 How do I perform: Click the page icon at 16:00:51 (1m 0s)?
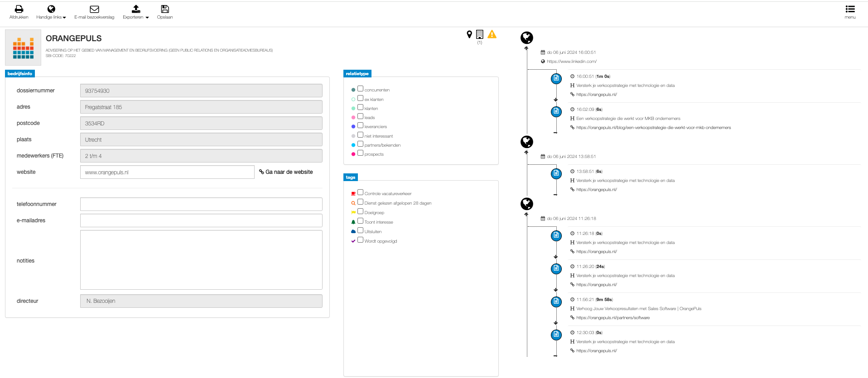tap(556, 78)
